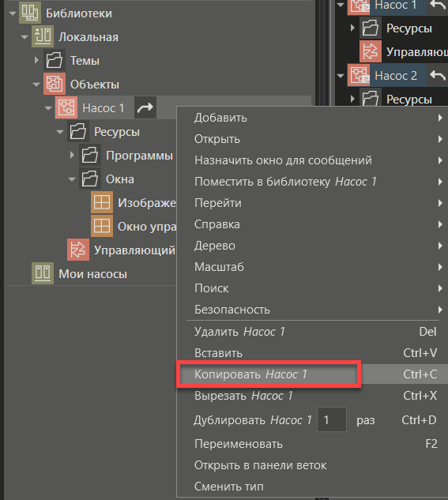
Task: Collapse the Библиотеки tree node
Action: [13, 13]
